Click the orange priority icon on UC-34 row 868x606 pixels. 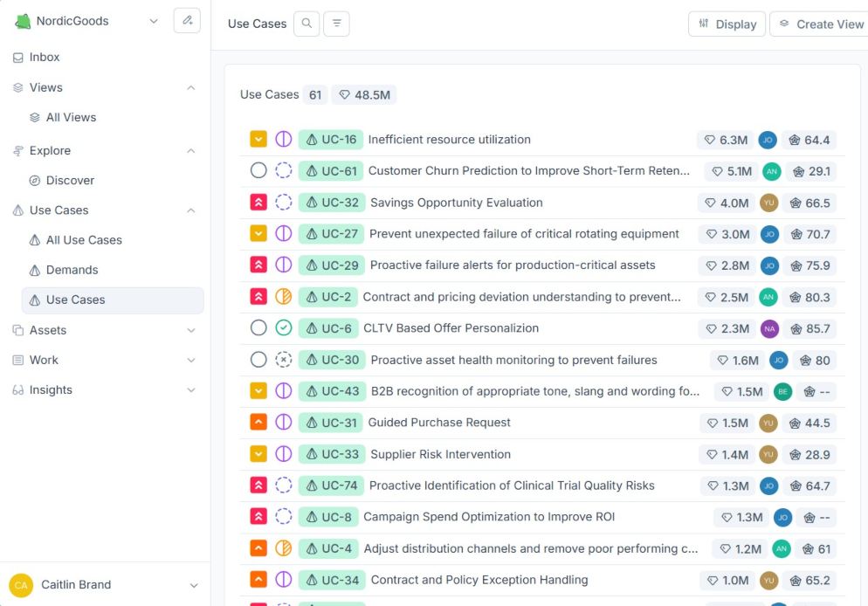click(x=258, y=580)
